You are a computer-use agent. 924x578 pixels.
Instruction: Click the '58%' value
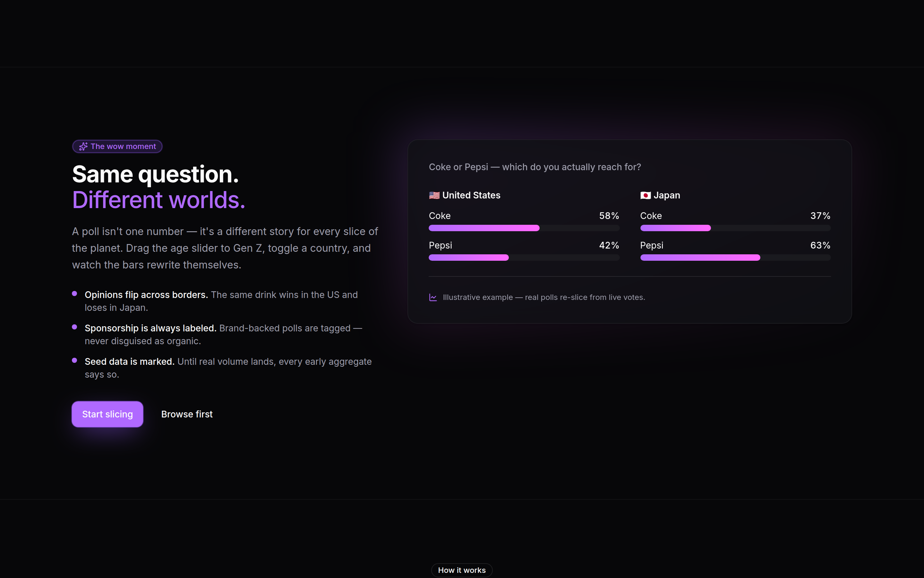coord(609,215)
